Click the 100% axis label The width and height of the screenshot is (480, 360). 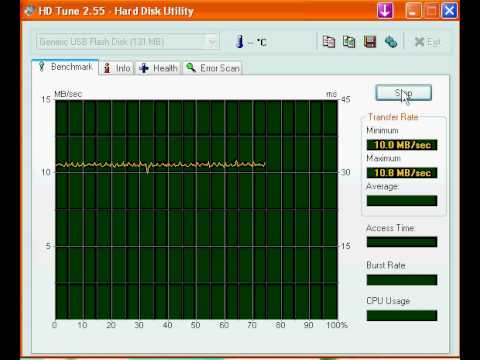click(337, 325)
